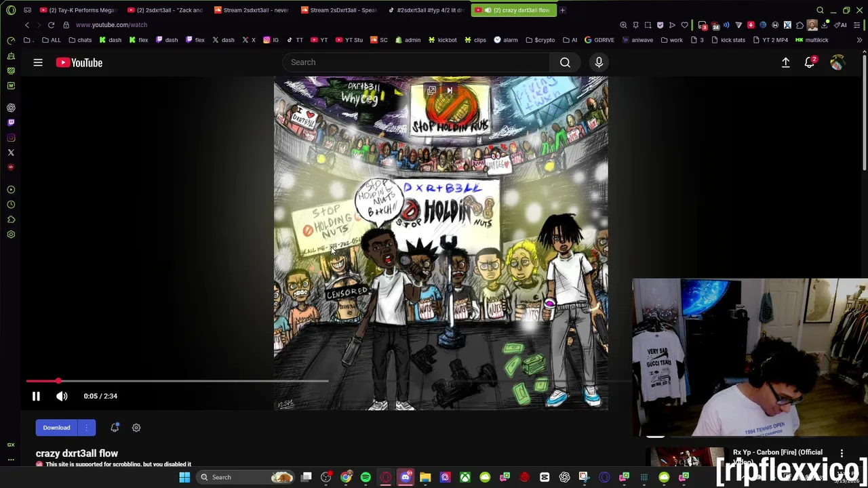Open the YouTube account avatar menu
Image resolution: width=868 pixels, height=488 pixels.
pyautogui.click(x=837, y=62)
